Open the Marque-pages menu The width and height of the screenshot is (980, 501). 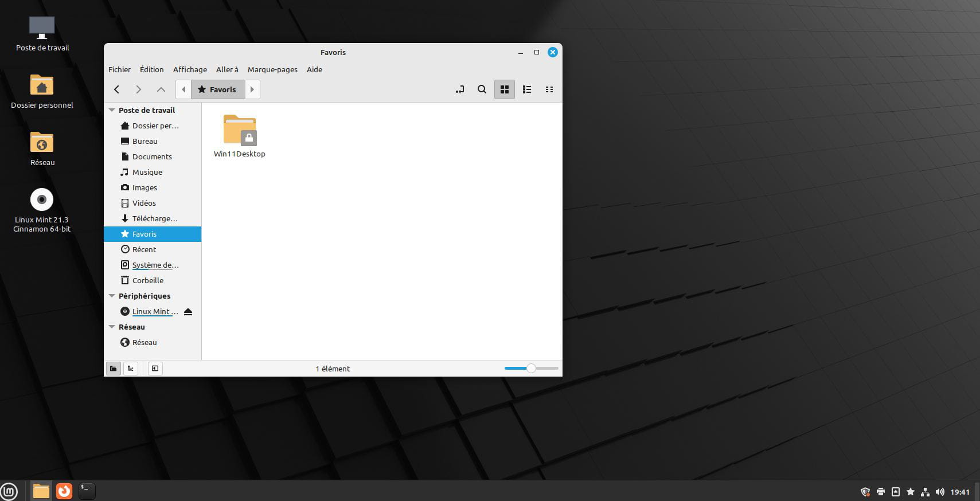(x=272, y=69)
